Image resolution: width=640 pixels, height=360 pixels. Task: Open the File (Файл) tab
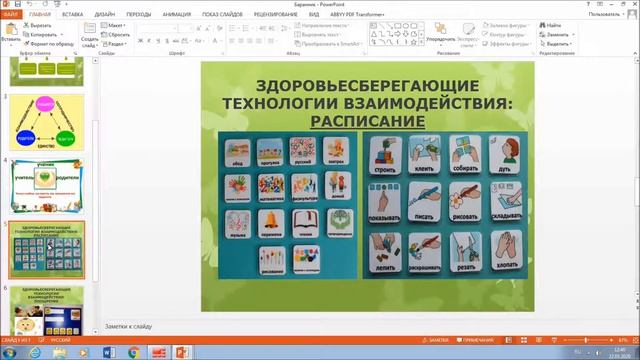[x=11, y=14]
